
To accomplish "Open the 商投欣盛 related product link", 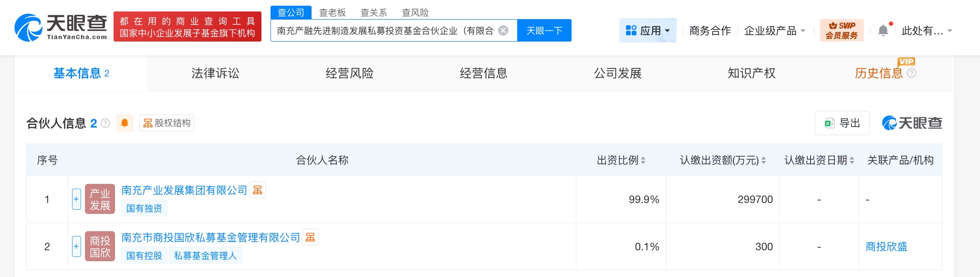I will [886, 246].
